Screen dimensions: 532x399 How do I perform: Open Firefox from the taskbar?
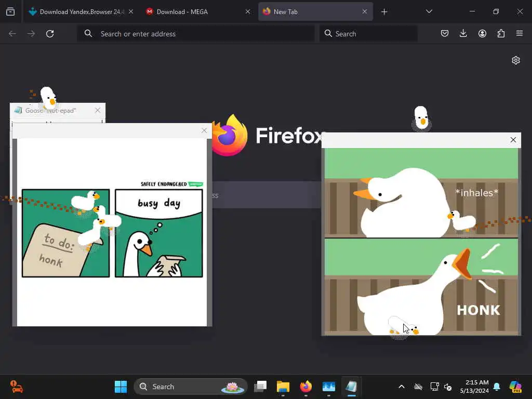pos(305,387)
